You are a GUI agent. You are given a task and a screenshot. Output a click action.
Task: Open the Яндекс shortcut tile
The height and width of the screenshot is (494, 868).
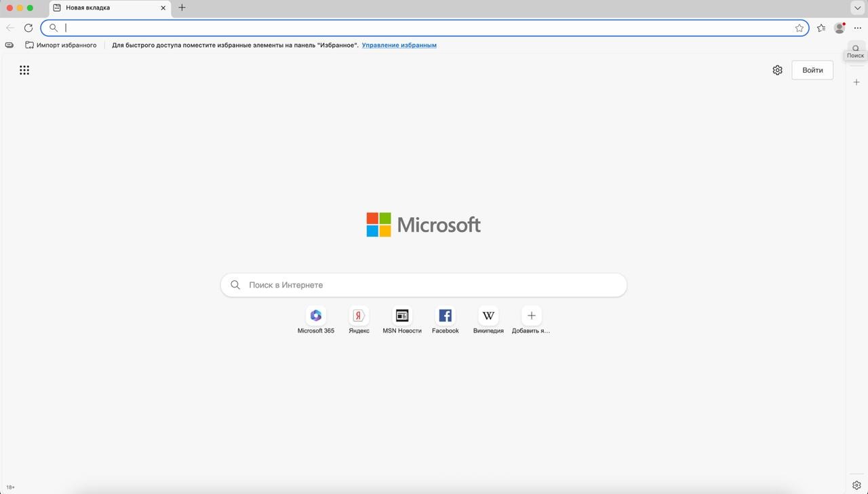click(359, 320)
